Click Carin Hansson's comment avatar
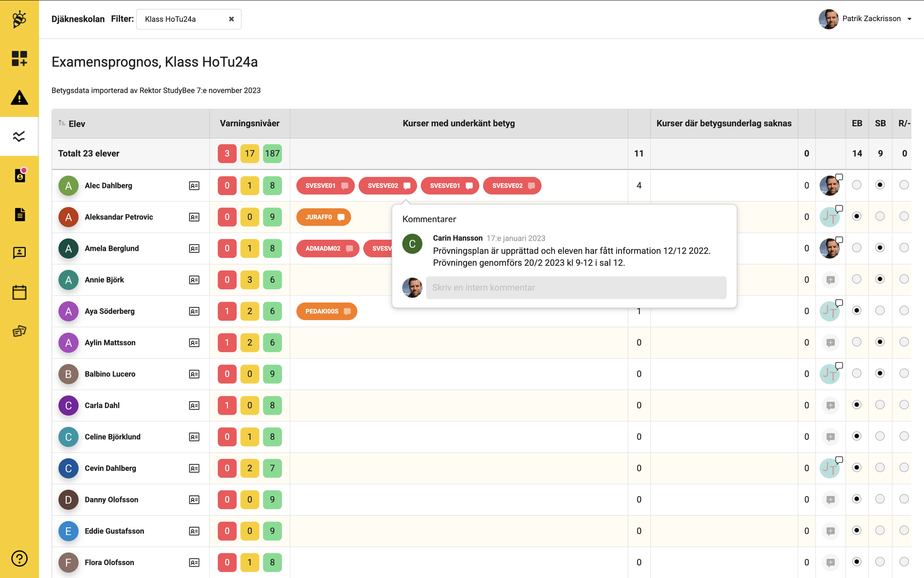 pyautogui.click(x=412, y=244)
